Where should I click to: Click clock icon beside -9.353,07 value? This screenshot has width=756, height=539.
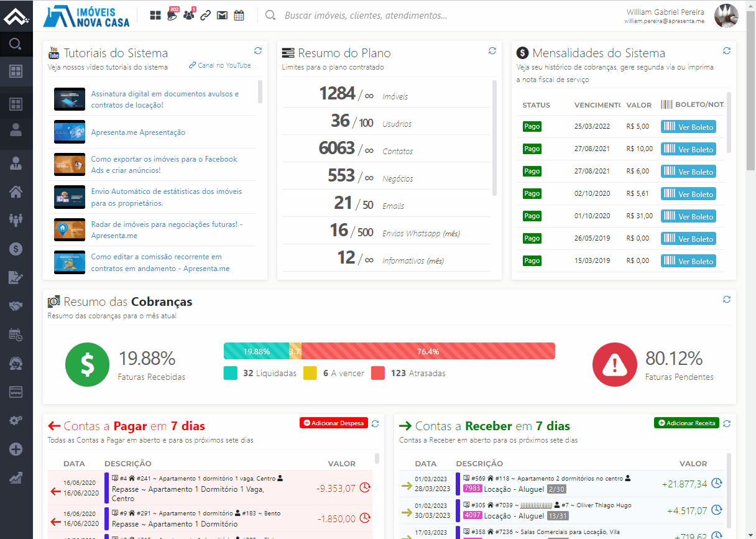[365, 487]
